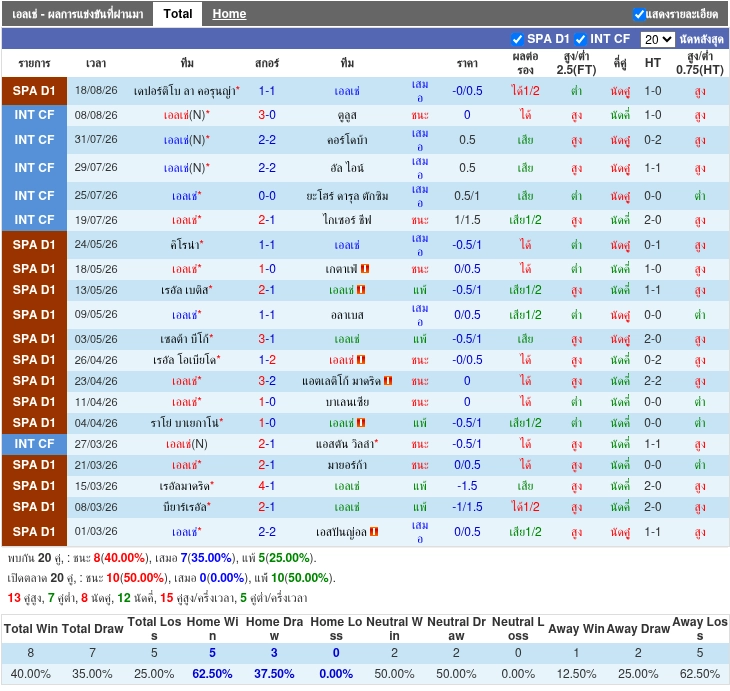Open team เดปอร์ติโบ ลา คอรุนญ่า
Image resolution: width=730 pixels, height=691 pixels.
[x=184, y=91]
